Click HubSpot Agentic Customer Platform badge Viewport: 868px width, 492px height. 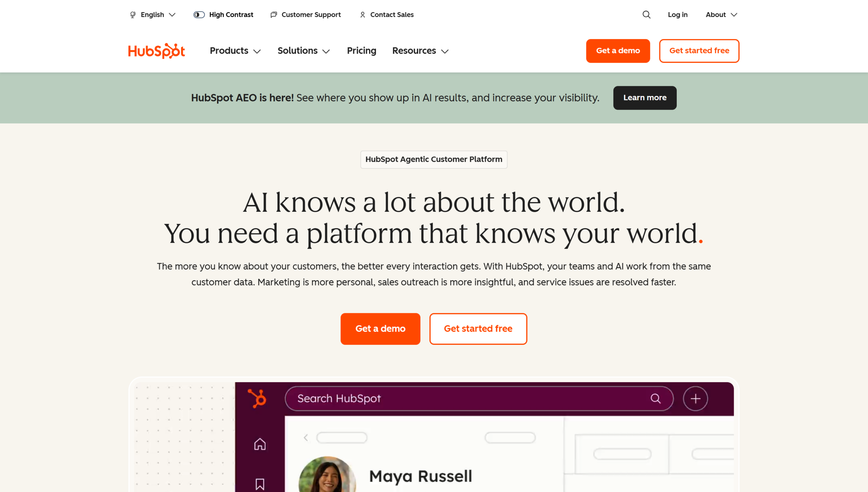[x=434, y=159]
